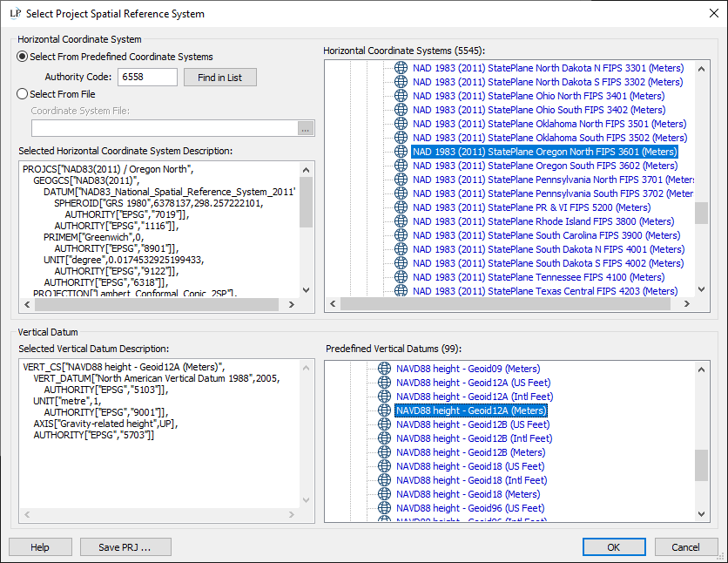The width and height of the screenshot is (728, 563).
Task: Select NAD 1983 (2011) StatePlane Oregon South FIPS 3602
Action: click(545, 166)
